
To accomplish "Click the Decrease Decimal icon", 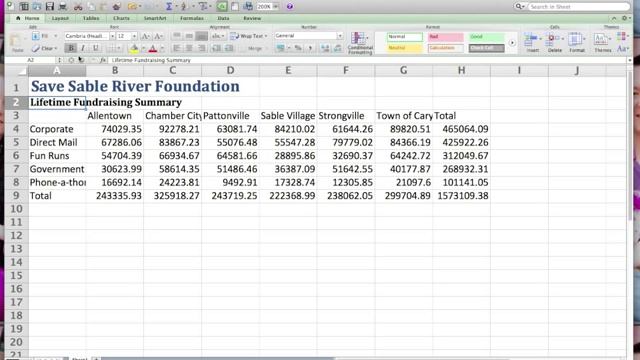I will click(x=338, y=48).
